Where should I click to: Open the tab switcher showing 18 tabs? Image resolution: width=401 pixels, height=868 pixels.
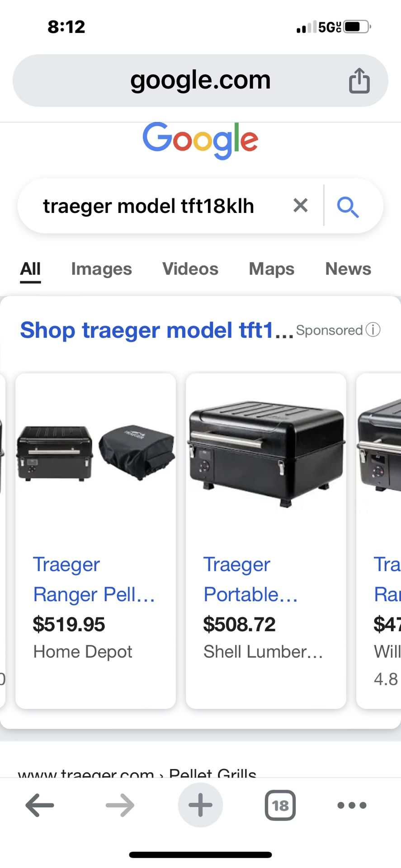(280, 805)
